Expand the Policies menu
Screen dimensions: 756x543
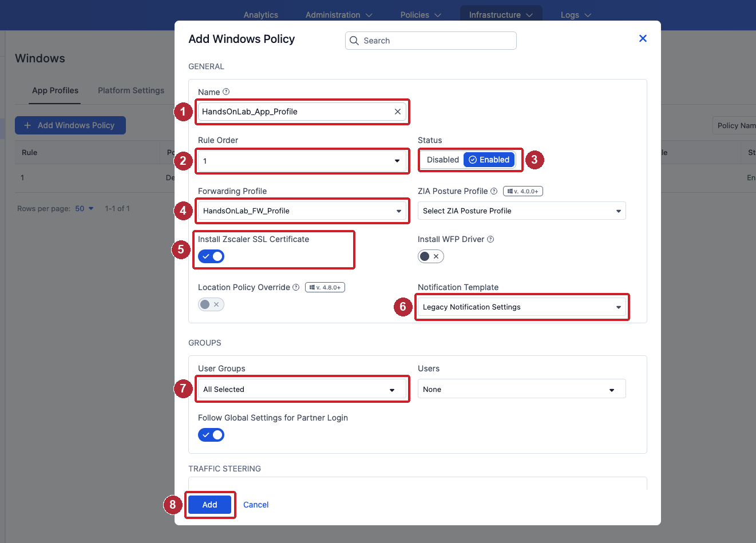coord(421,15)
